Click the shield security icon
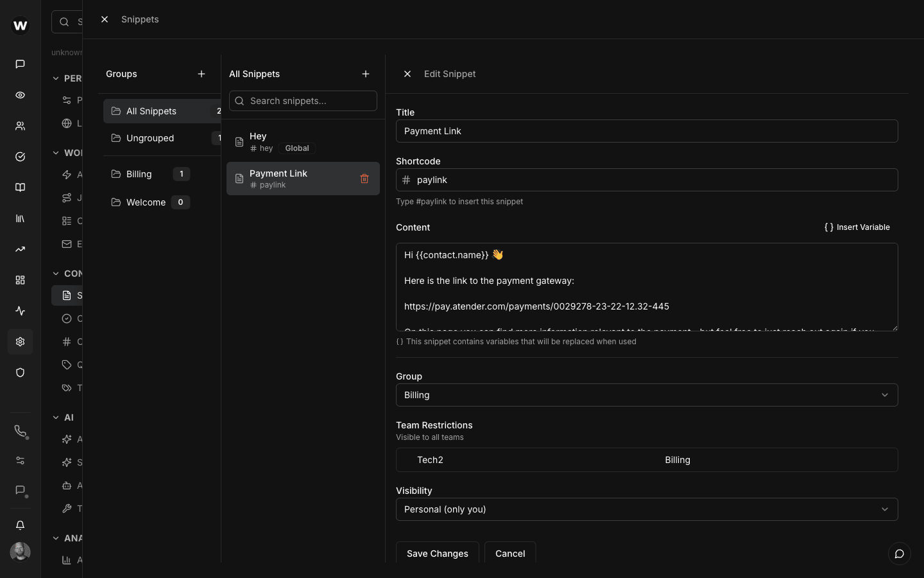Viewport: 924px width, 578px height. [x=20, y=372]
